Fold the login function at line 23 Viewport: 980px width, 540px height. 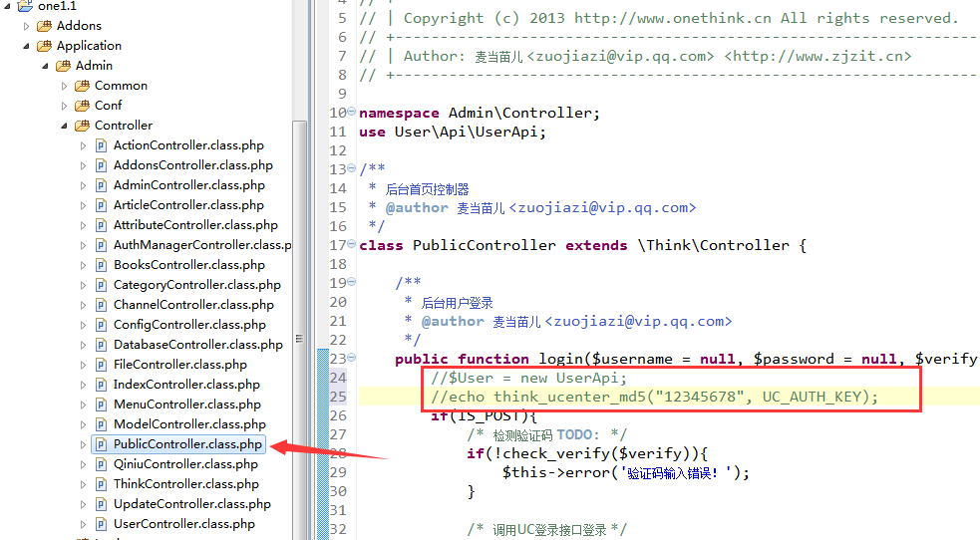click(351, 359)
